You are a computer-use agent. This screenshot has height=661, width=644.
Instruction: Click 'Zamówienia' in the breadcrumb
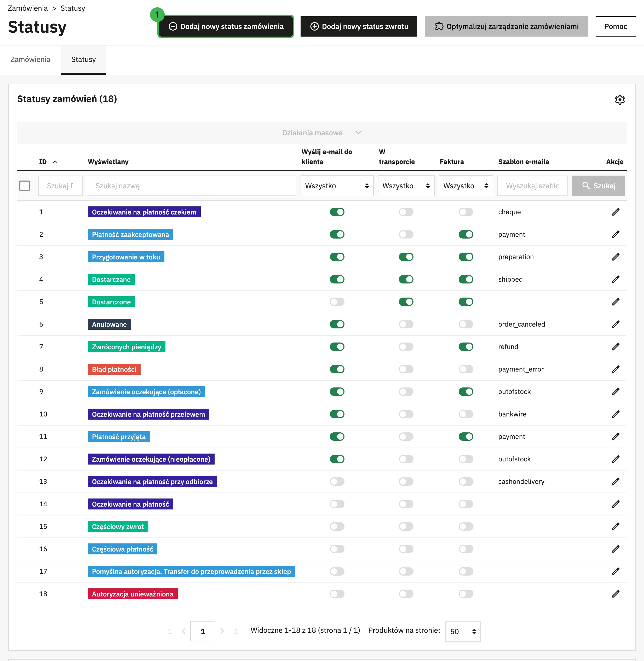click(x=28, y=8)
